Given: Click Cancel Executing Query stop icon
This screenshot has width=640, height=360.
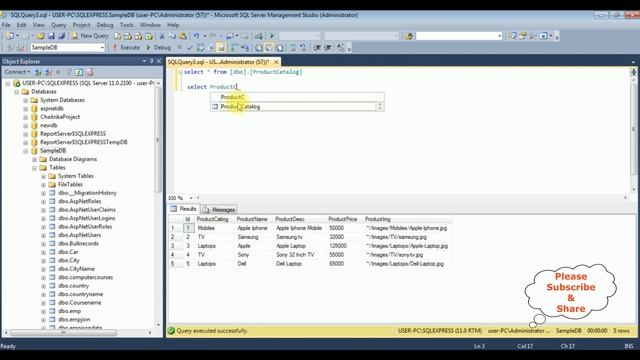Looking at the screenshot, I should tap(179, 47).
